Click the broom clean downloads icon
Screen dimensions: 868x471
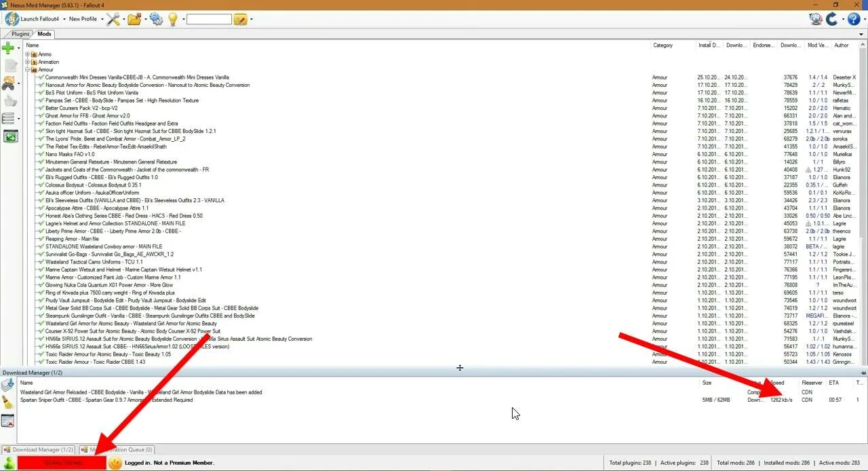[x=7, y=402]
